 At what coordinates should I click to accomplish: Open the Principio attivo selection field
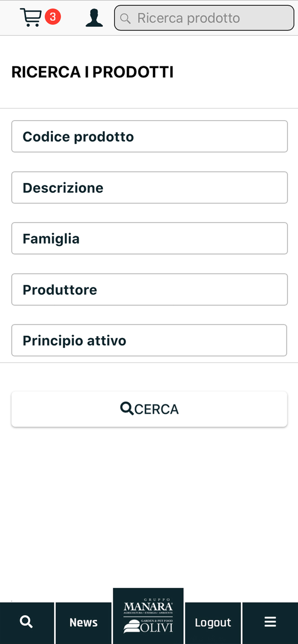(149, 340)
